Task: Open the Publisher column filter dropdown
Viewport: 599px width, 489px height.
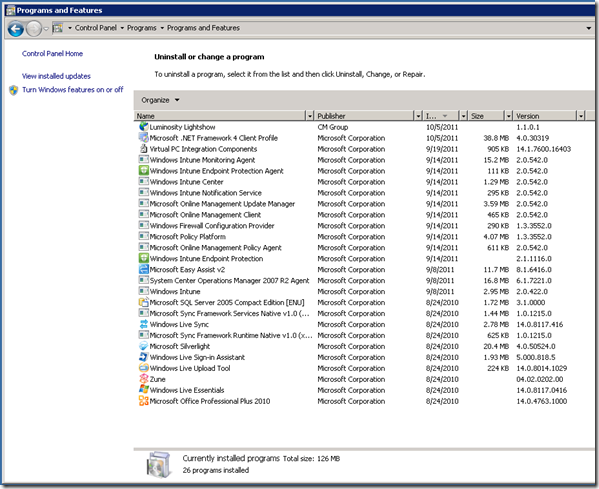Action: [418, 116]
